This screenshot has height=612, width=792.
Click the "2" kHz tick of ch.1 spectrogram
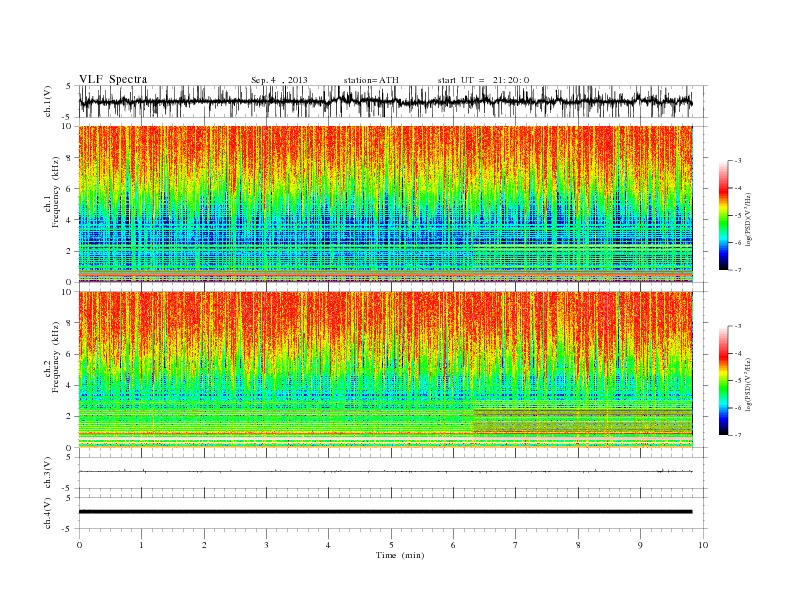pos(69,251)
